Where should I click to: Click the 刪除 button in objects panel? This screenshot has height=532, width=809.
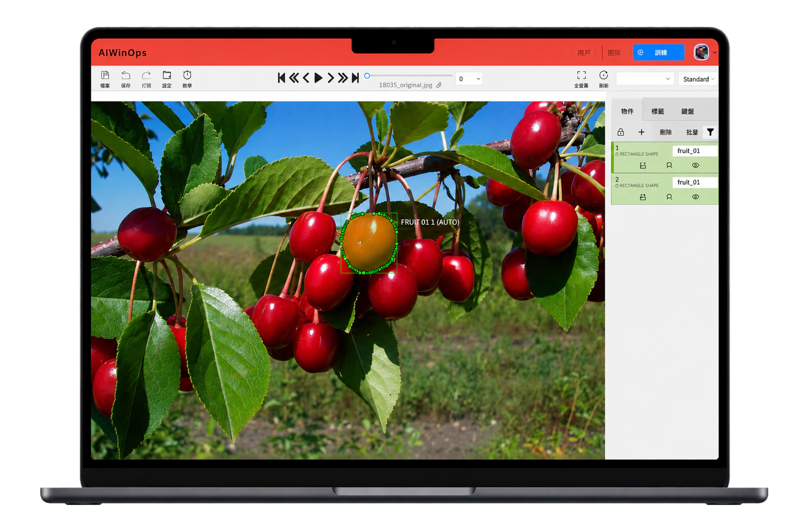coord(666,132)
